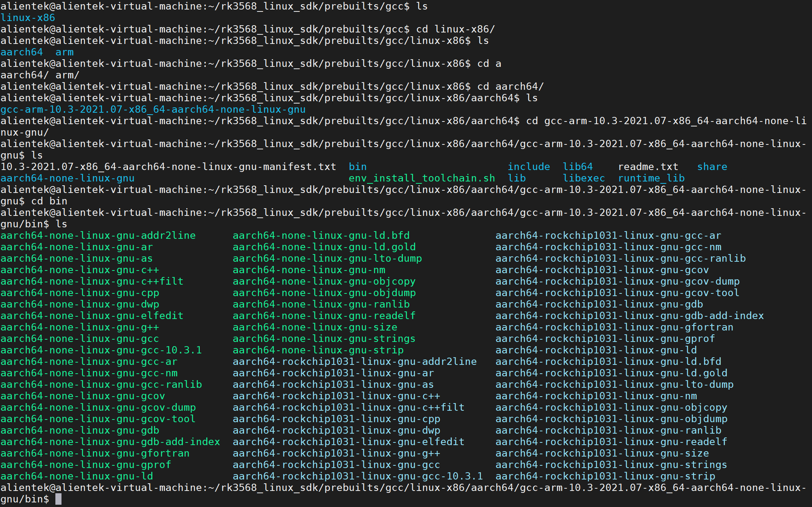Click the runtime_lib directory entry
Image resolution: width=812 pixels, height=507 pixels.
click(x=651, y=178)
